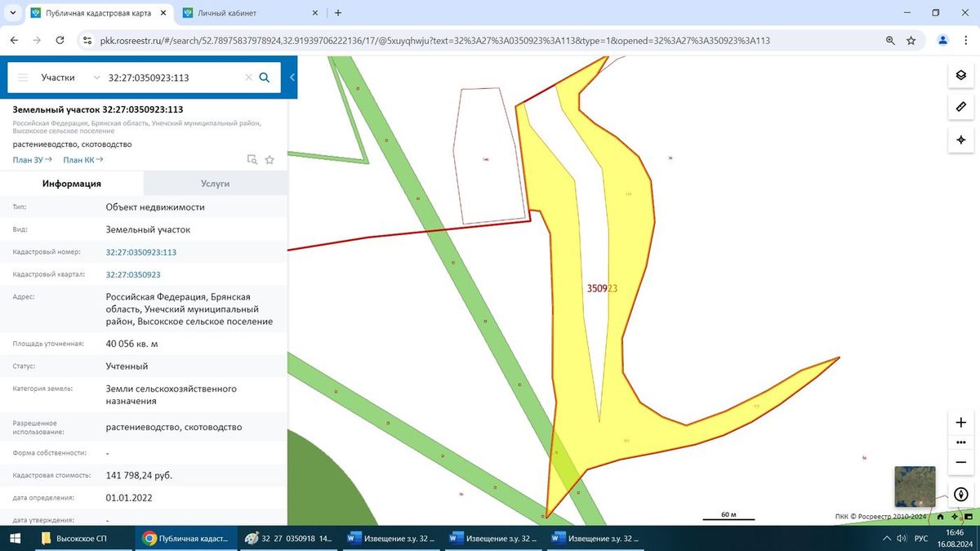This screenshot has width=980, height=551.
Task: Bookmark this page with the star icon
Action: coord(911,40)
